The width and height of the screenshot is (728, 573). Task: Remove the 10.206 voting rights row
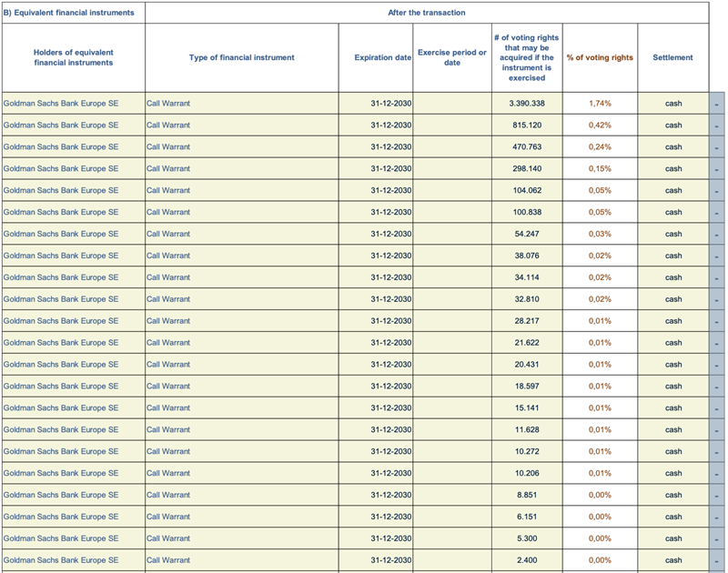pos(717,473)
